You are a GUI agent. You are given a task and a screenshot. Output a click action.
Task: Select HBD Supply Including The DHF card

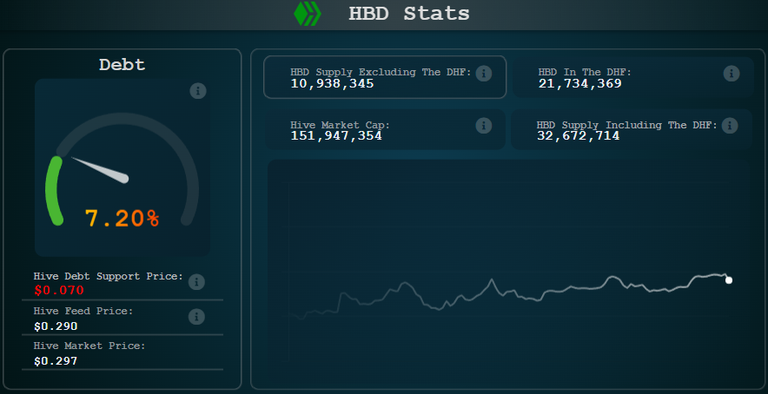pyautogui.click(x=631, y=129)
